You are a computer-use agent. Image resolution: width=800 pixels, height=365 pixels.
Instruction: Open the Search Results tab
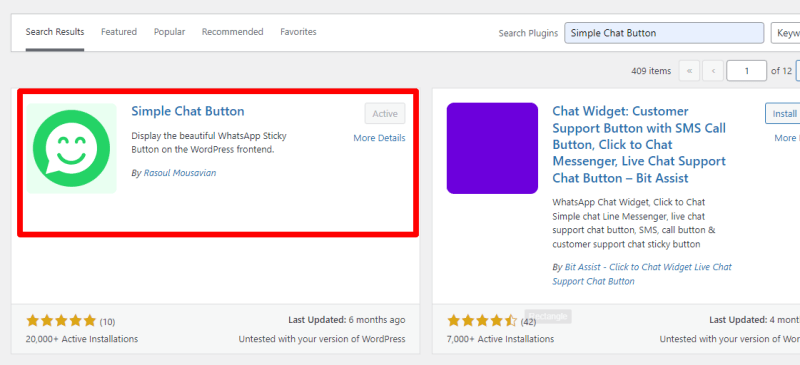pyautogui.click(x=55, y=32)
